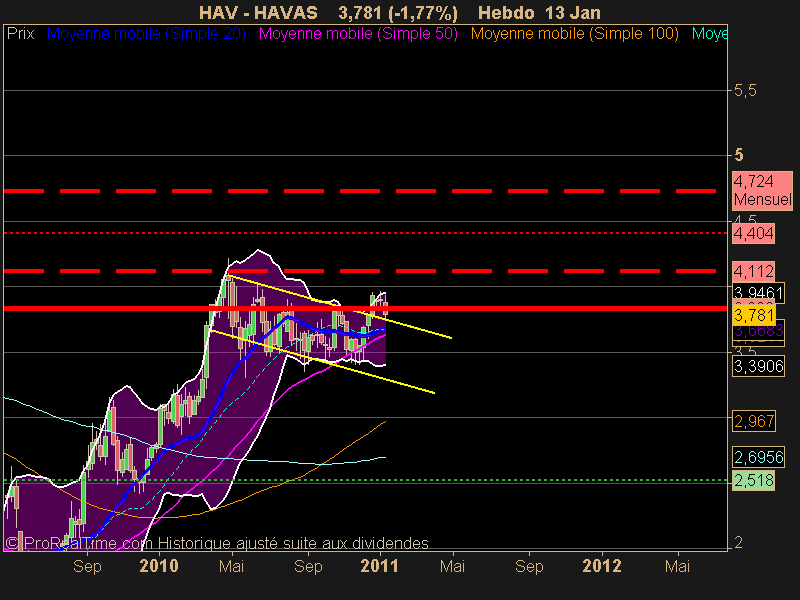
Task: Click the '3,9461' Bollinger upper value label
Action: click(x=758, y=292)
